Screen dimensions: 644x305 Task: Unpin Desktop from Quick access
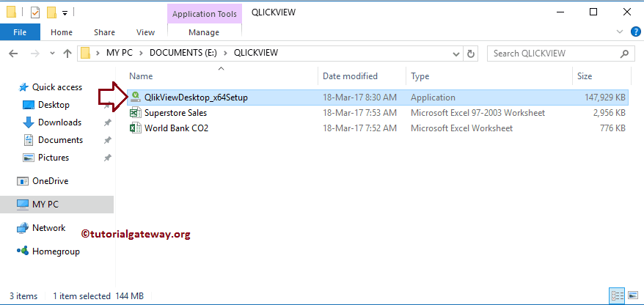pos(108,106)
